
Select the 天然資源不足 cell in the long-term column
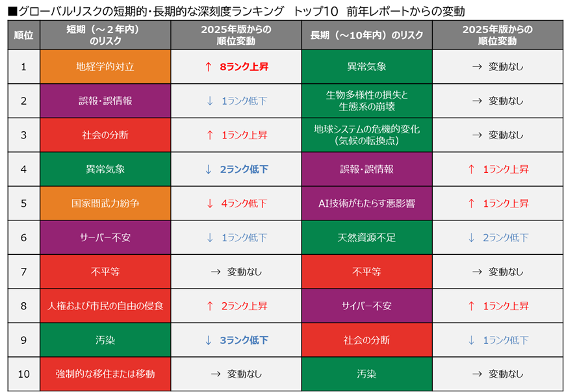(x=366, y=237)
